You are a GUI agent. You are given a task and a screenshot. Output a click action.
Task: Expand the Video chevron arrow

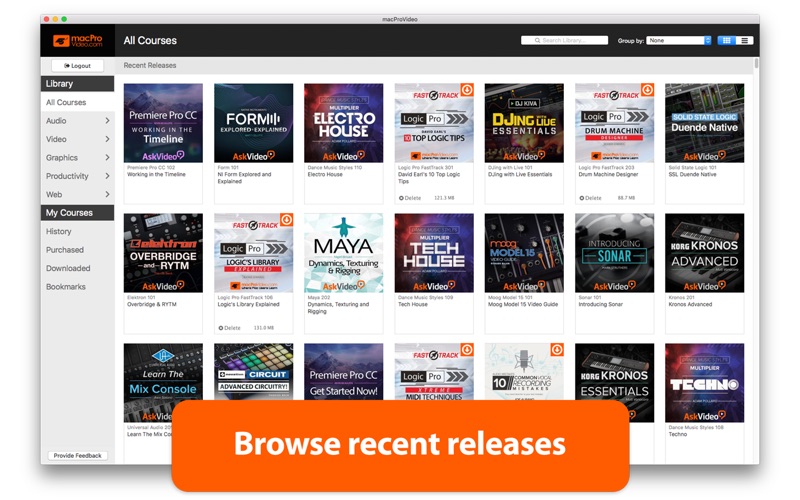pos(107,139)
